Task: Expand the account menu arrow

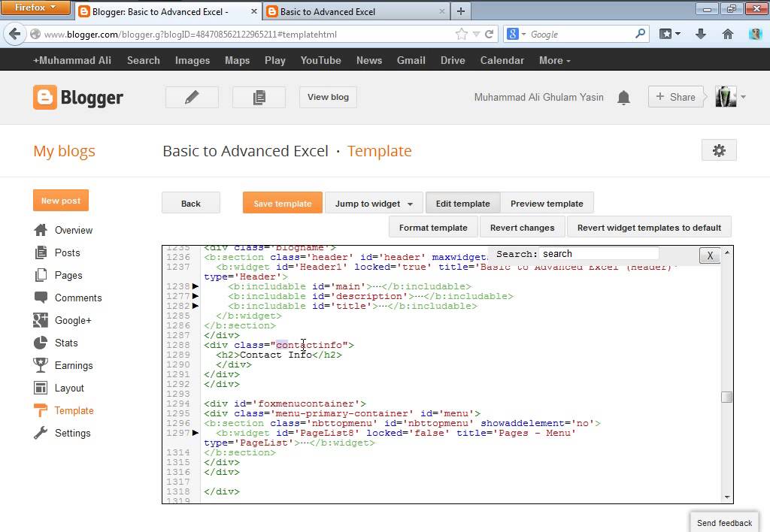Action: point(743,97)
